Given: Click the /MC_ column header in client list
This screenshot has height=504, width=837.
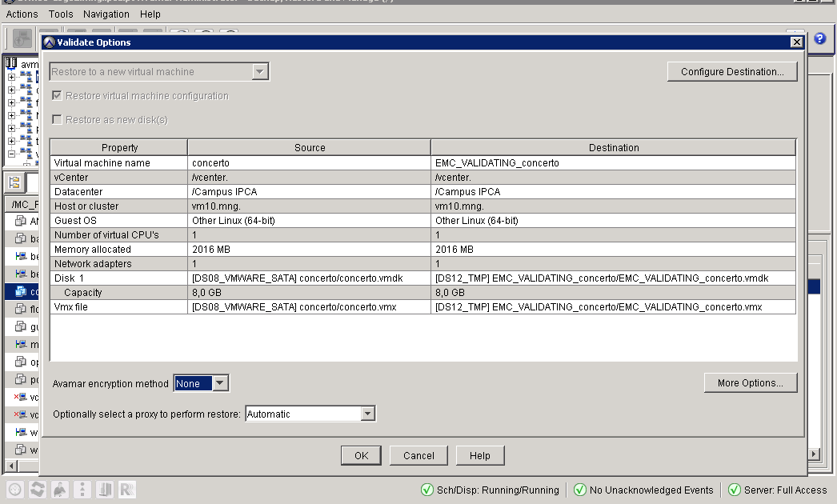Looking at the screenshot, I should pyautogui.click(x=22, y=205).
